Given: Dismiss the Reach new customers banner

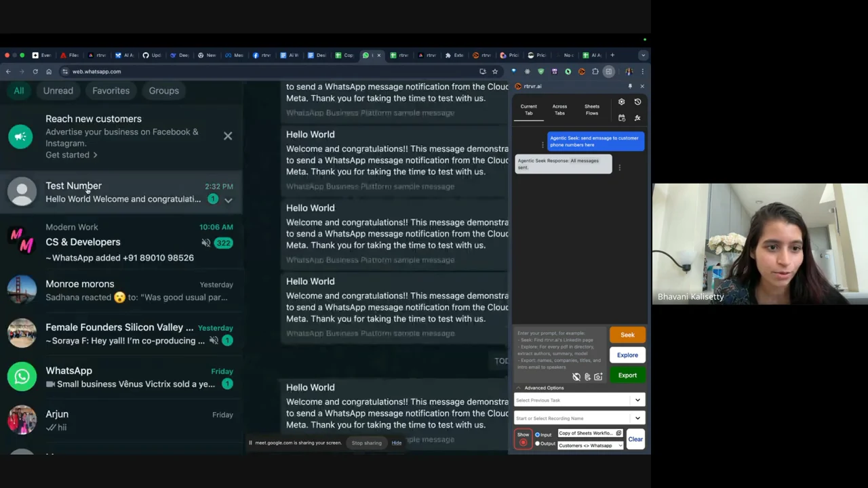Looking at the screenshot, I should (228, 136).
